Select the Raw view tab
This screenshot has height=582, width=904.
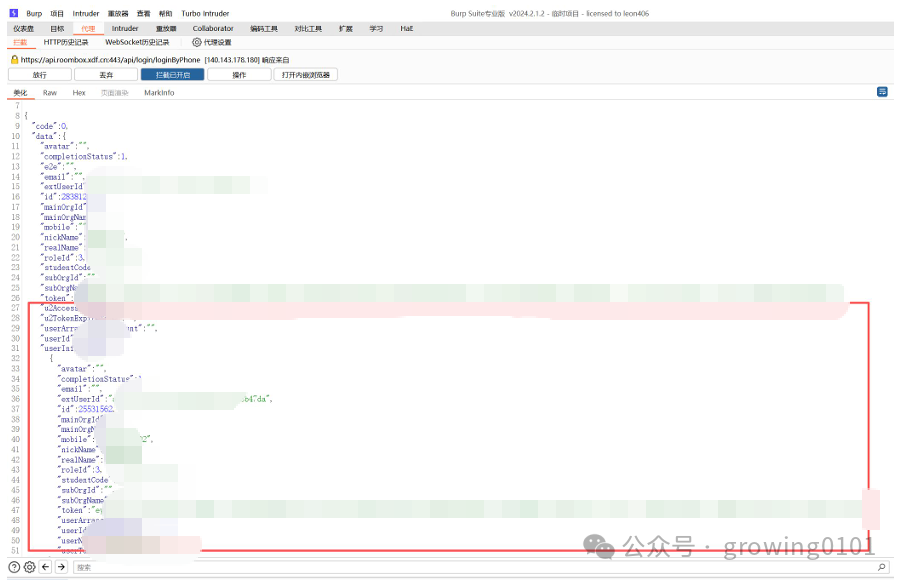50,92
